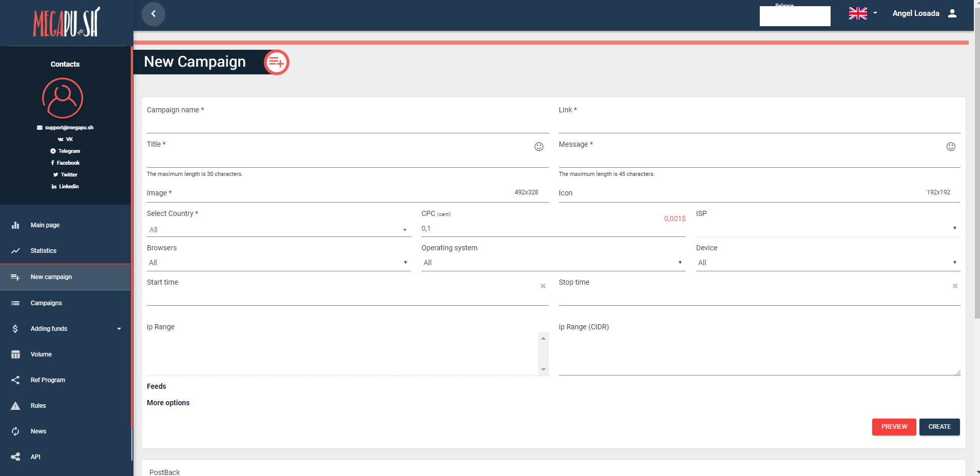This screenshot has width=980, height=476.
Task: Expand the Select Country dropdown
Action: (x=278, y=230)
